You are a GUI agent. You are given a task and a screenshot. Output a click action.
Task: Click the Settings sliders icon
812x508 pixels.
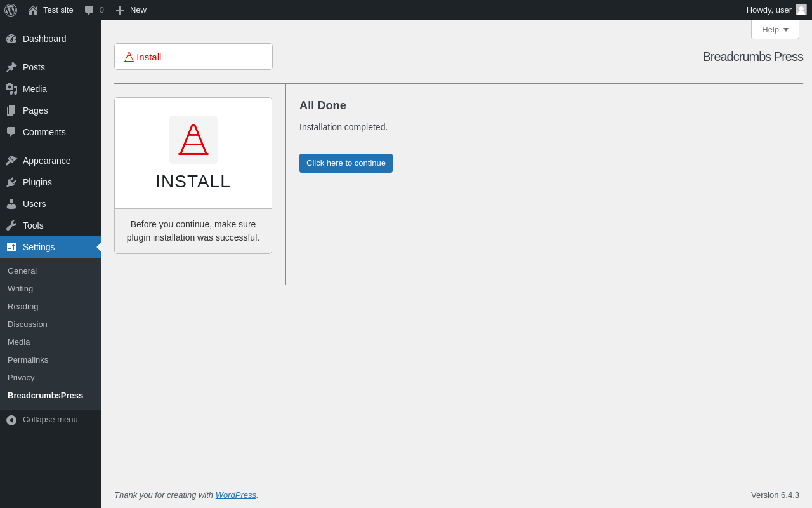coord(11,247)
